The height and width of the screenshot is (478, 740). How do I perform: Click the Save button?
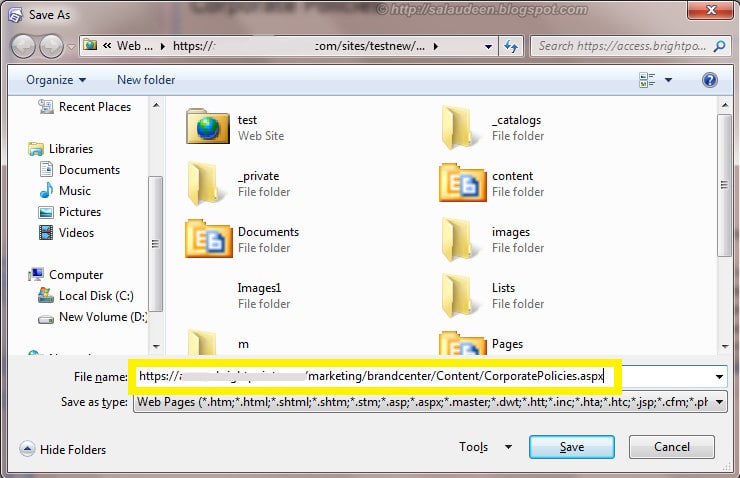572,447
